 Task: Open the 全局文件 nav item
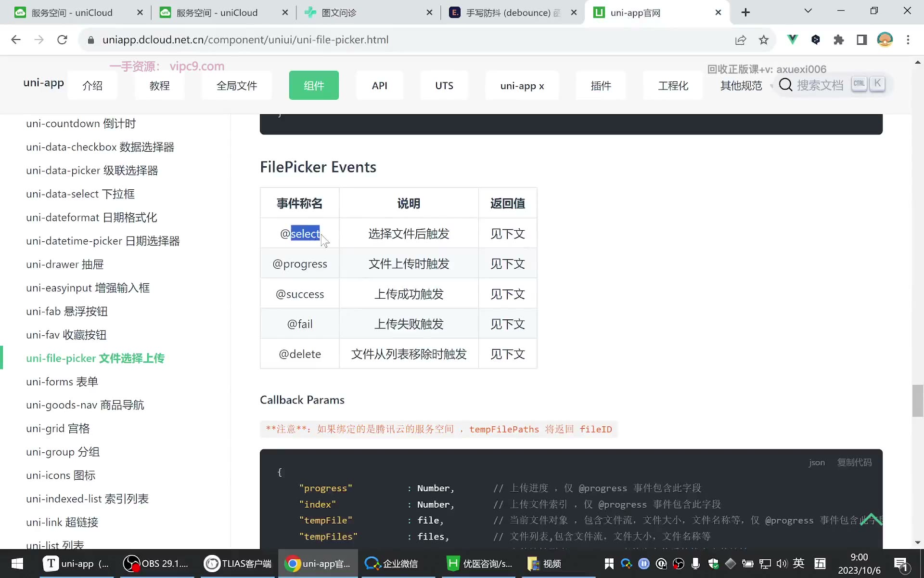coord(237,85)
